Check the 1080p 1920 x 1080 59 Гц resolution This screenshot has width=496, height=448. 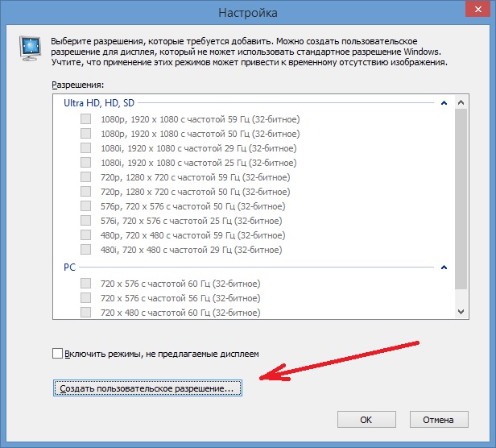pyautogui.click(x=85, y=119)
